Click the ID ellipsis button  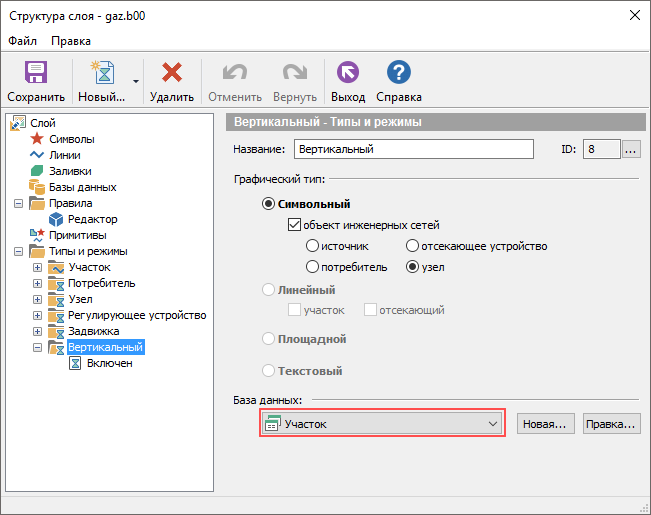[631, 149]
